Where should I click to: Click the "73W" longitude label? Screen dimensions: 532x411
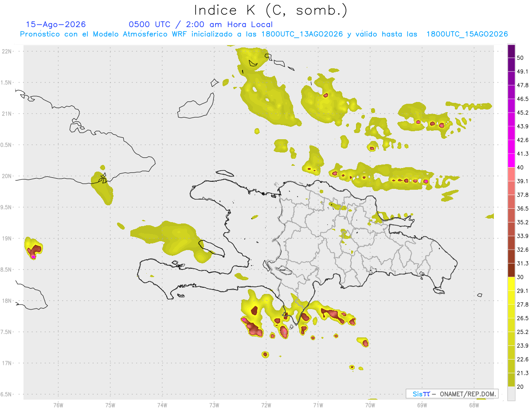(214, 405)
